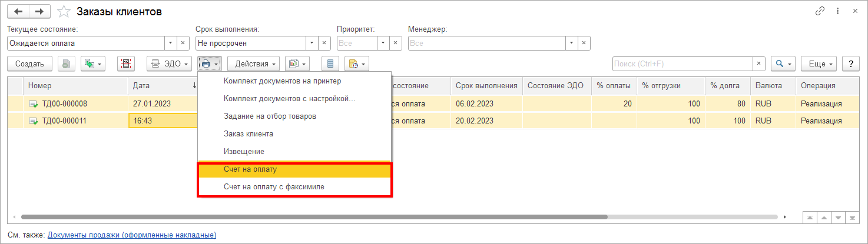
Task: Clear the Текущее состояние filter
Action: point(183,43)
